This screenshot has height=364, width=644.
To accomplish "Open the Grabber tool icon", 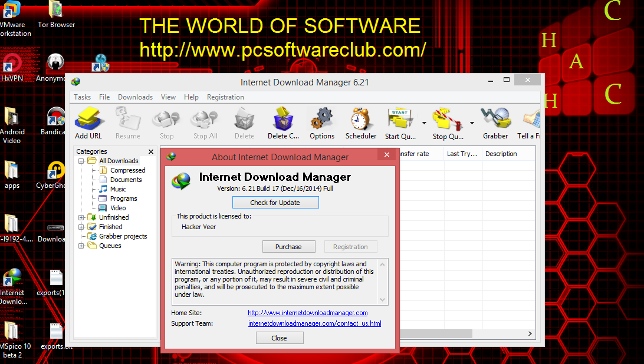I will tap(495, 123).
